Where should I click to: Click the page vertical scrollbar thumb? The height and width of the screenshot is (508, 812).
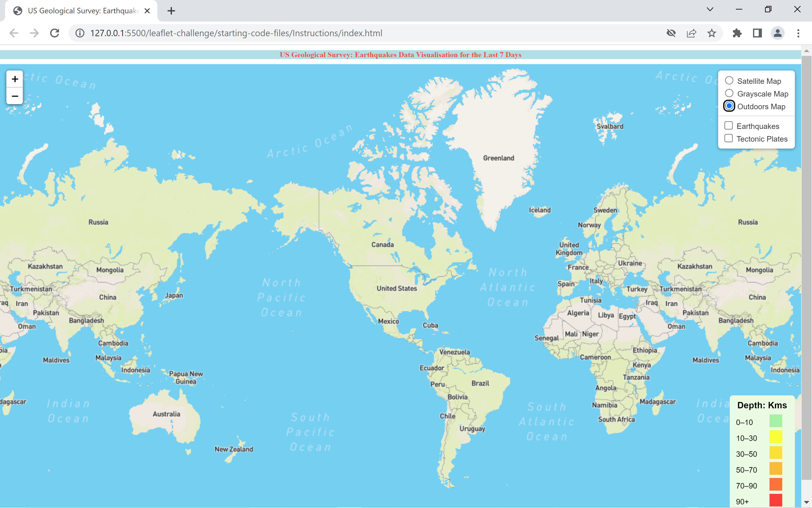click(x=807, y=268)
